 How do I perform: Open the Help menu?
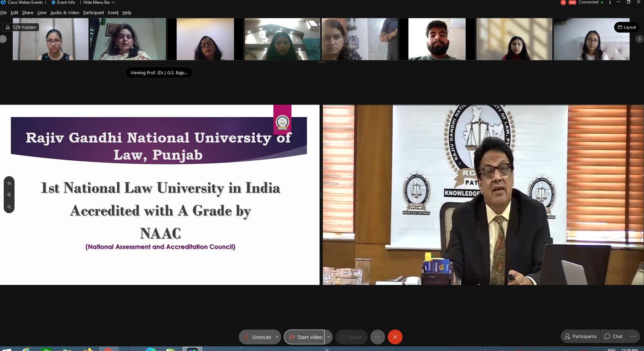[127, 13]
